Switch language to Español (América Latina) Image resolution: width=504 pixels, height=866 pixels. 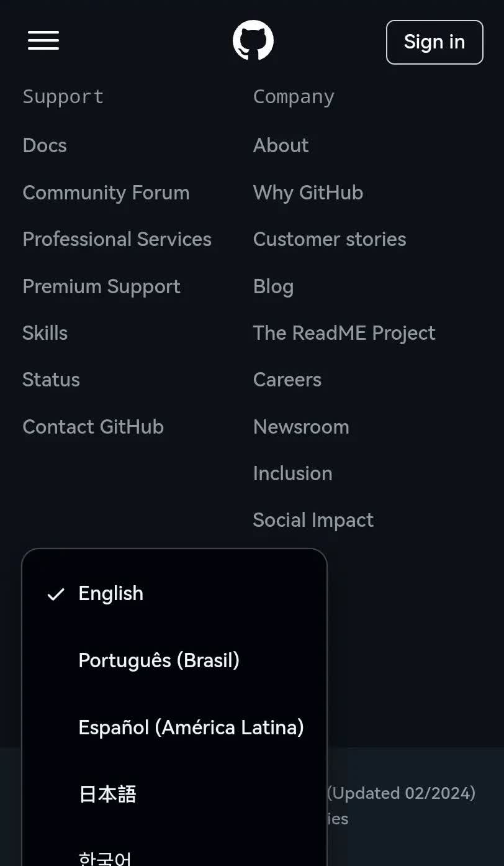point(191,727)
